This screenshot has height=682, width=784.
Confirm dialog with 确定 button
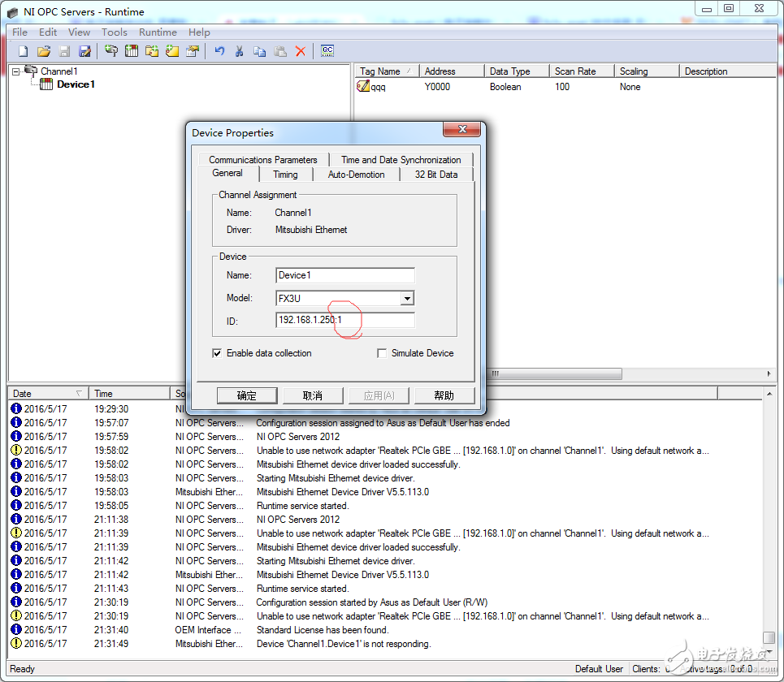(247, 395)
